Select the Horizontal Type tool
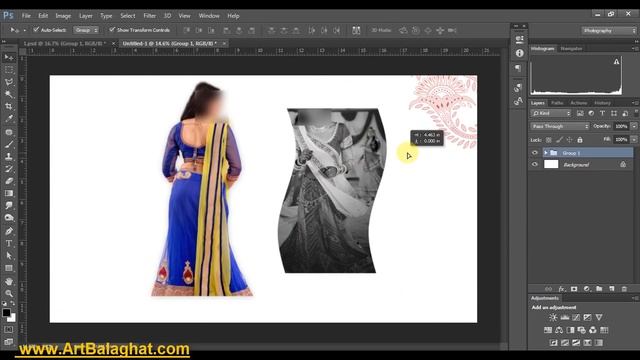This screenshot has height=360, width=640. pos(9,244)
